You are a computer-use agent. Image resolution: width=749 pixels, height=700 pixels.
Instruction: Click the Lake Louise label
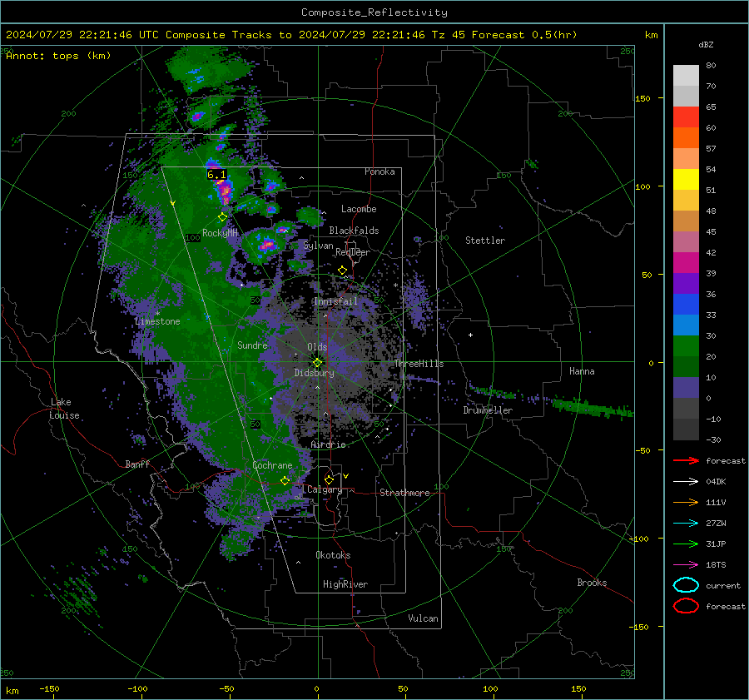pos(64,409)
